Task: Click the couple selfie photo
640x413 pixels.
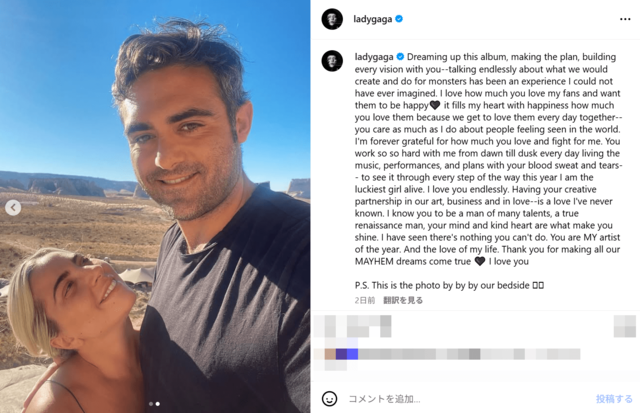Action: [x=155, y=206]
